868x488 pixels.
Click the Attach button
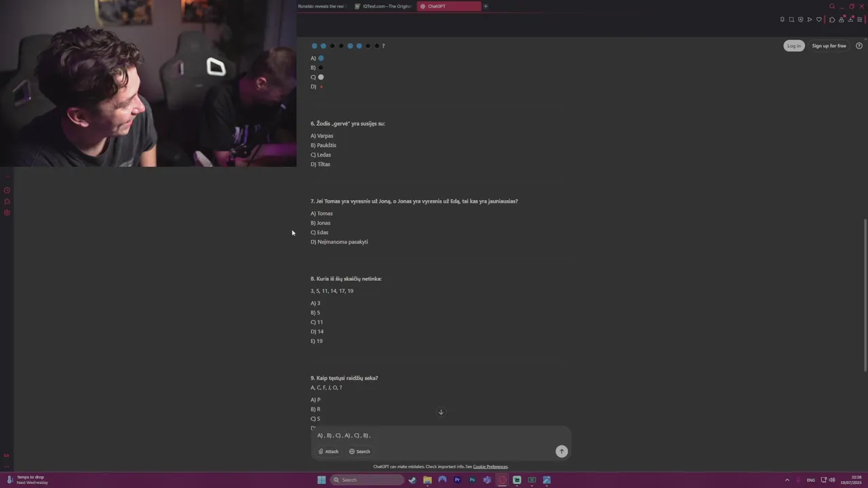pyautogui.click(x=328, y=451)
